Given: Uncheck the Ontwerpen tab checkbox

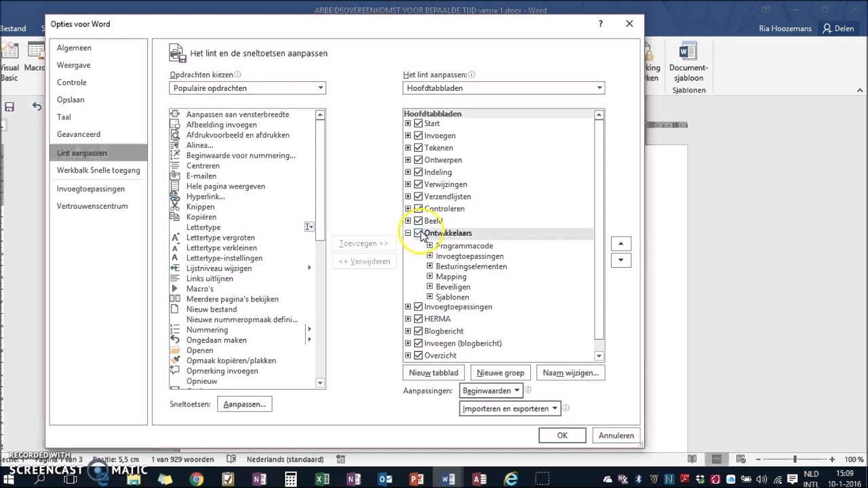Looking at the screenshot, I should point(418,160).
